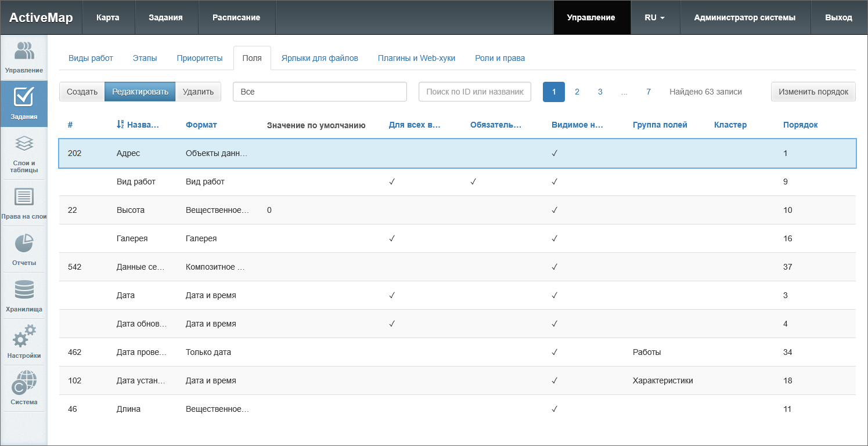Open the Все filter combo box
The width and height of the screenshot is (868, 446).
tap(319, 92)
